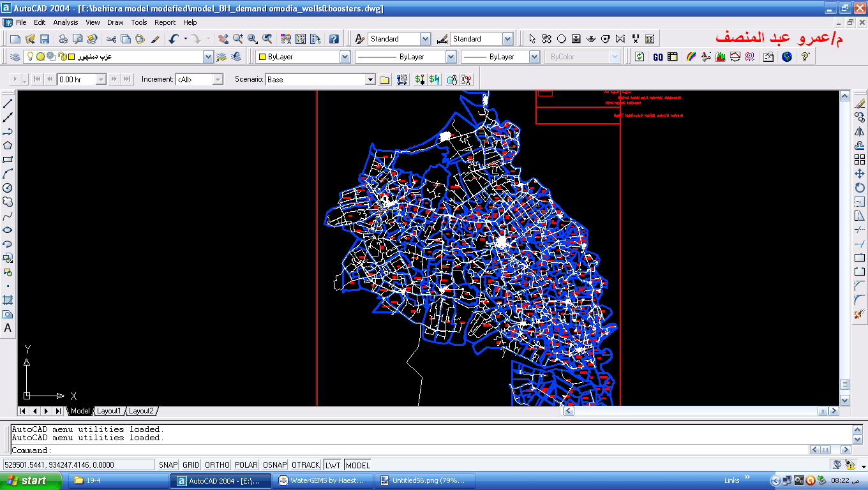This screenshot has width=868, height=490.
Task: Select the Hatch tool in draw toolbar
Action: click(x=8, y=300)
